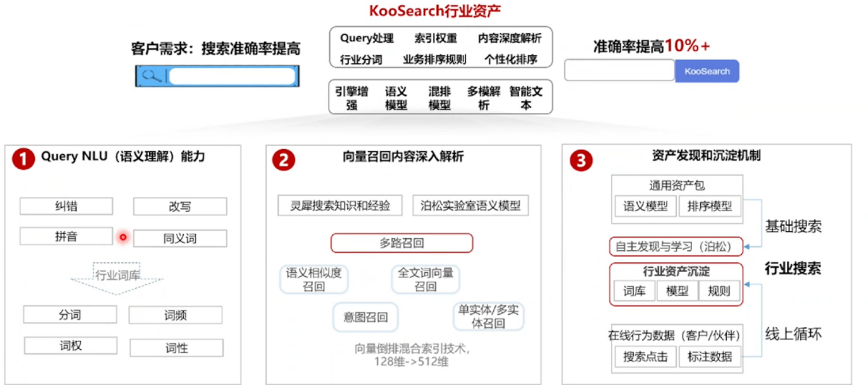Screen dimensions: 868x385
Task: Click the blue search box input field
Action: coord(232,76)
